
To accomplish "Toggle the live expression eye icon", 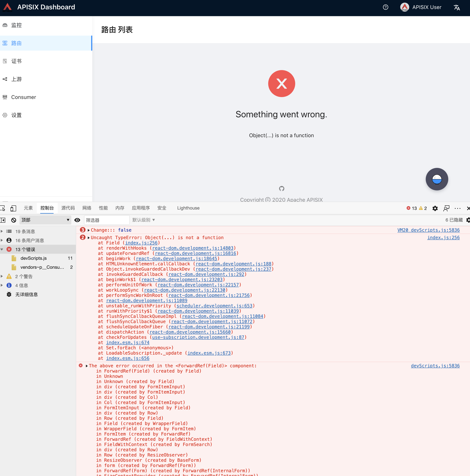I will click(x=77, y=220).
